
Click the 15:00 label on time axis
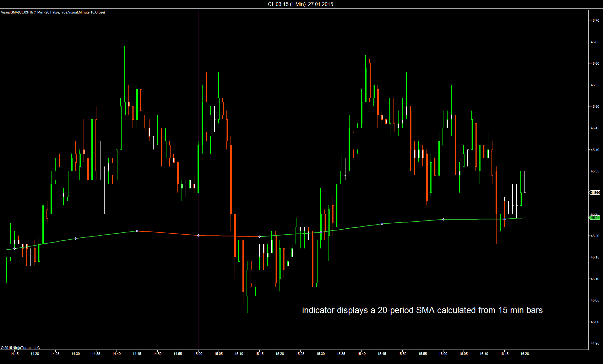click(198, 354)
